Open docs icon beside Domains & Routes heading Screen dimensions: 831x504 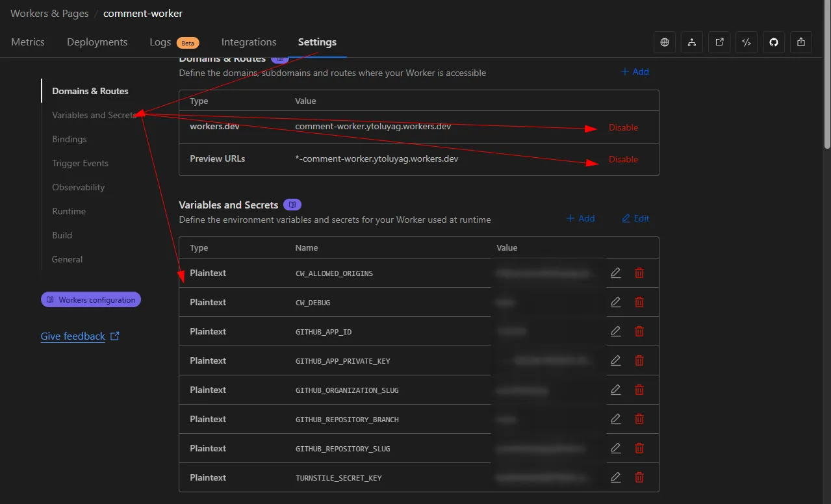280,58
